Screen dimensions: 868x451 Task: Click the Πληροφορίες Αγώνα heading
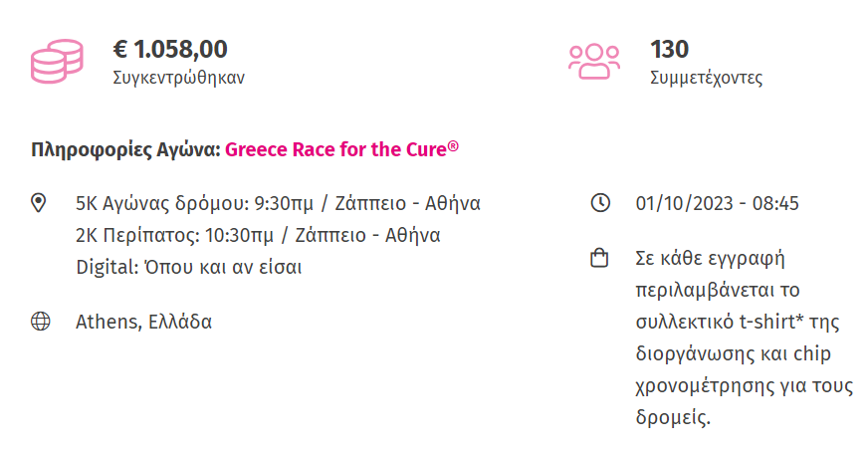coord(125,150)
